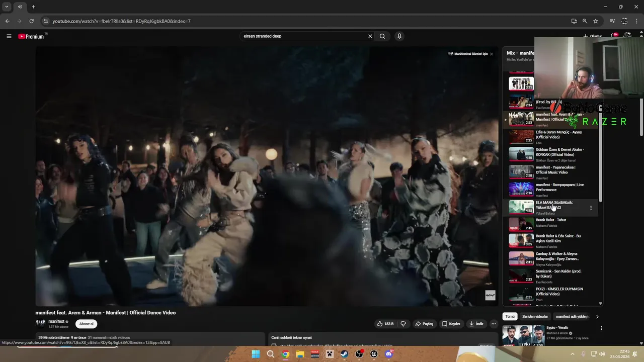The height and width of the screenshot is (362, 644).
Task: Start voice search with the microphone icon
Action: [x=399, y=36]
